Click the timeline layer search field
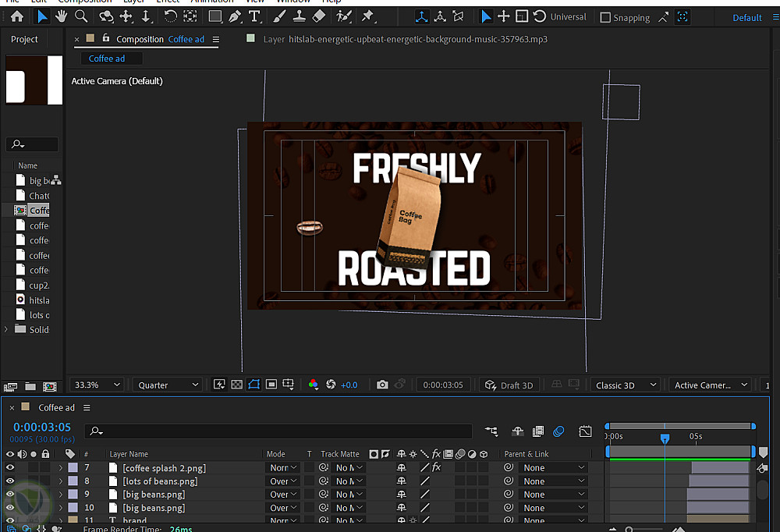Viewport: 780px width, 532px height. coord(281,431)
